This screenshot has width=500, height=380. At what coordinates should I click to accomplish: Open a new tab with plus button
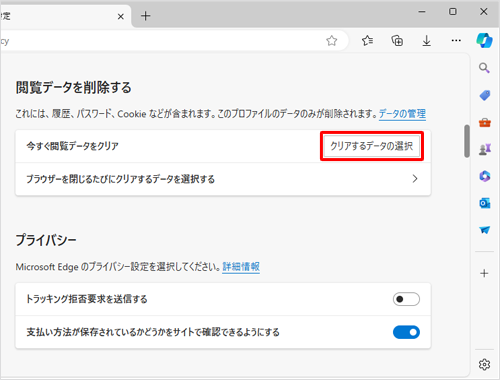(145, 16)
